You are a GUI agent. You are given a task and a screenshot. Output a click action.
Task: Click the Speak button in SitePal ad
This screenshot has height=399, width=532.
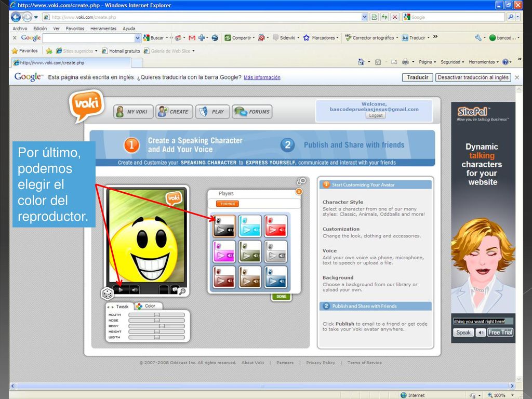pos(463,332)
